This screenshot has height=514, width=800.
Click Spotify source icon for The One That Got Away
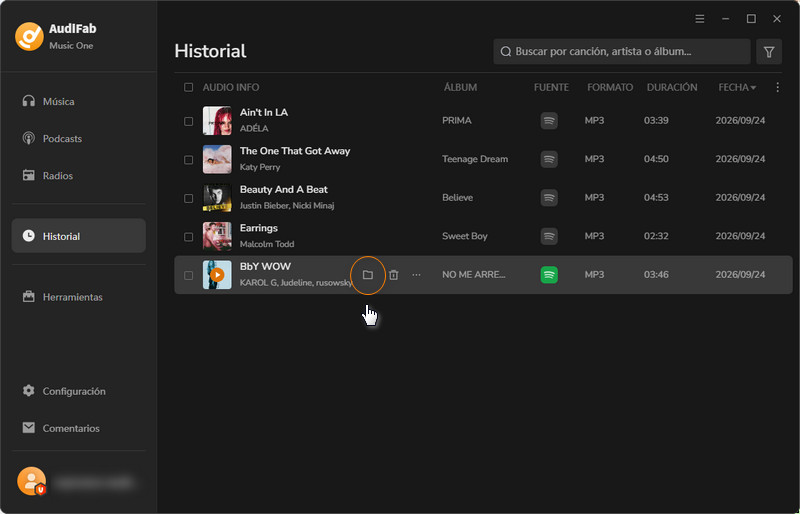pos(549,159)
